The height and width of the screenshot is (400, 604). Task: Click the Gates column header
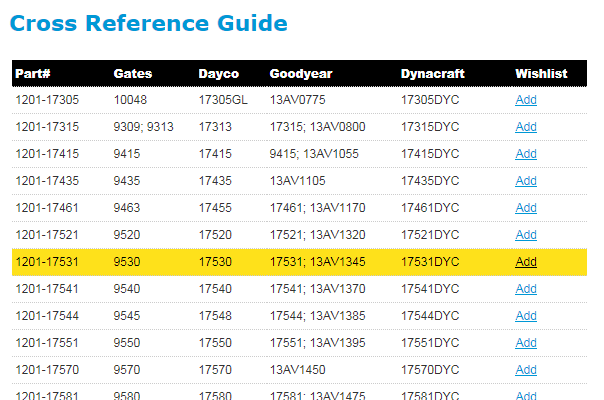coord(133,74)
